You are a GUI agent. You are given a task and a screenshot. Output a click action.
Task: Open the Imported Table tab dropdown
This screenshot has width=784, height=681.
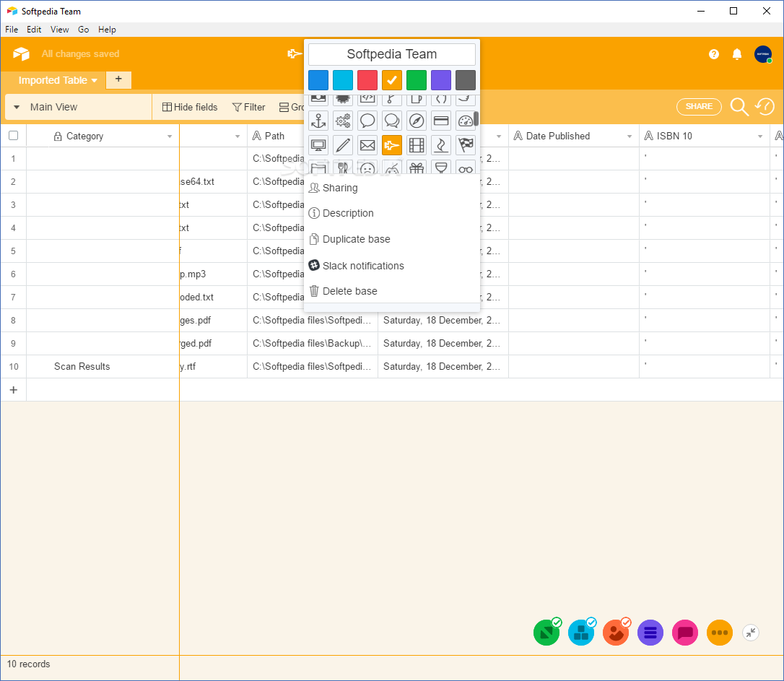coord(94,80)
